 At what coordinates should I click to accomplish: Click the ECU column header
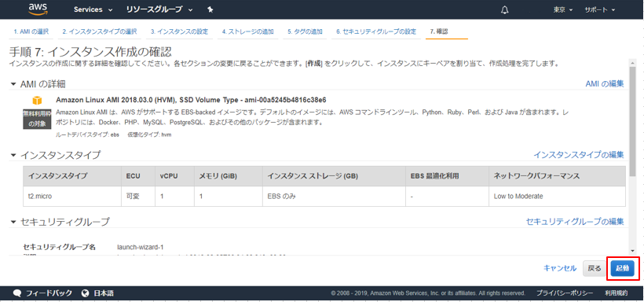tap(138, 176)
